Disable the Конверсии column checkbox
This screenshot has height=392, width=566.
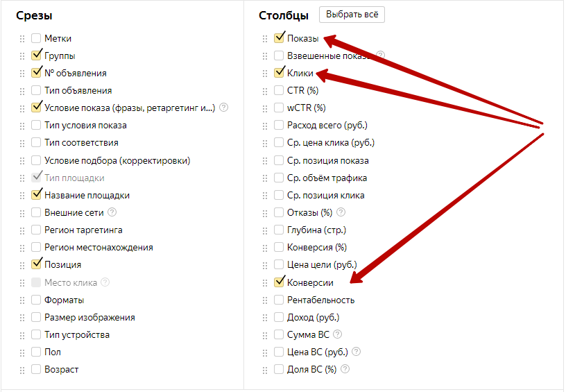pyautogui.click(x=279, y=282)
